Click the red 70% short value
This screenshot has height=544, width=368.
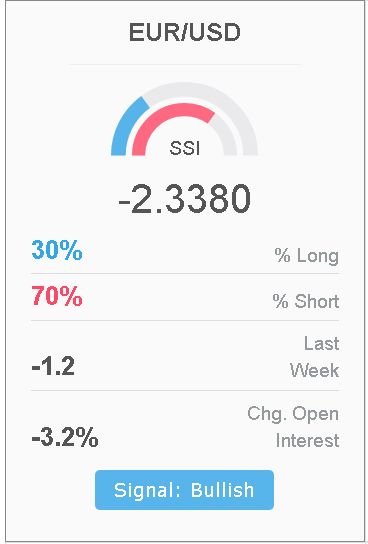57,296
